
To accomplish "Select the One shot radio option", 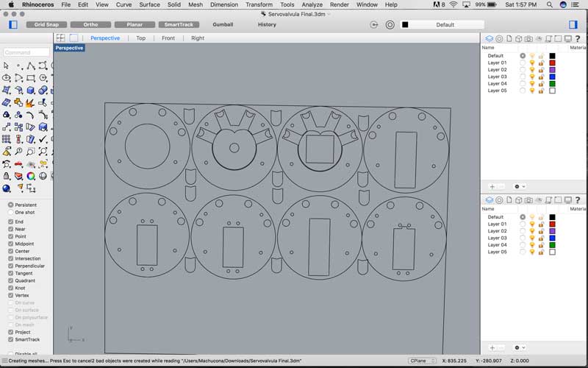I will [x=11, y=213].
